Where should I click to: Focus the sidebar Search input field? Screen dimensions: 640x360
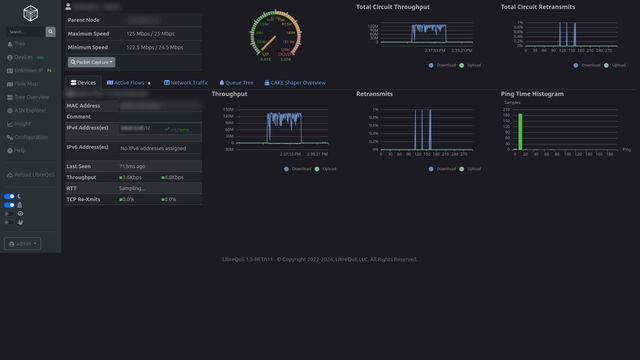(25, 31)
